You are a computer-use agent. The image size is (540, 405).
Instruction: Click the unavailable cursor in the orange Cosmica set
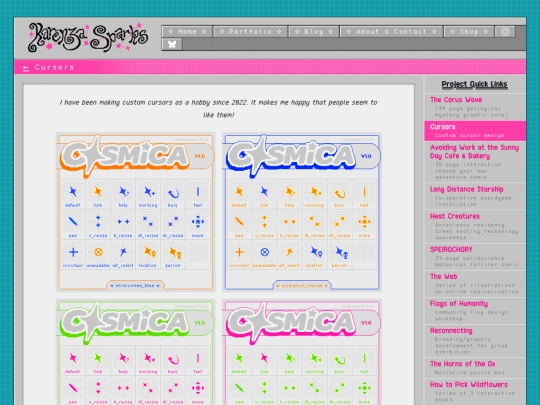98,252
